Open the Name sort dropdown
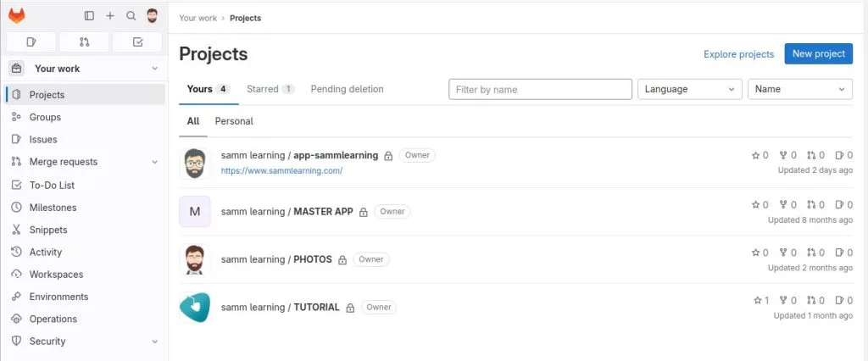Viewport: 868px width, 361px height. click(800, 89)
